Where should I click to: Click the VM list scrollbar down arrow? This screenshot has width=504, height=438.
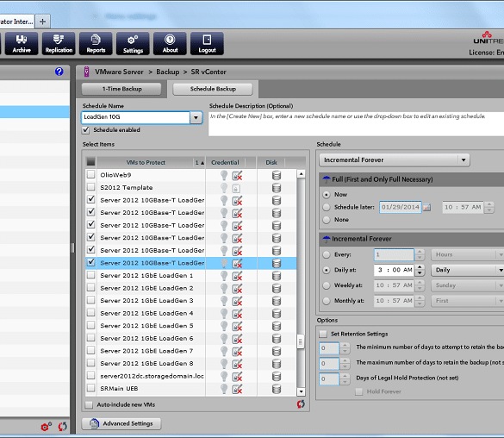(301, 391)
